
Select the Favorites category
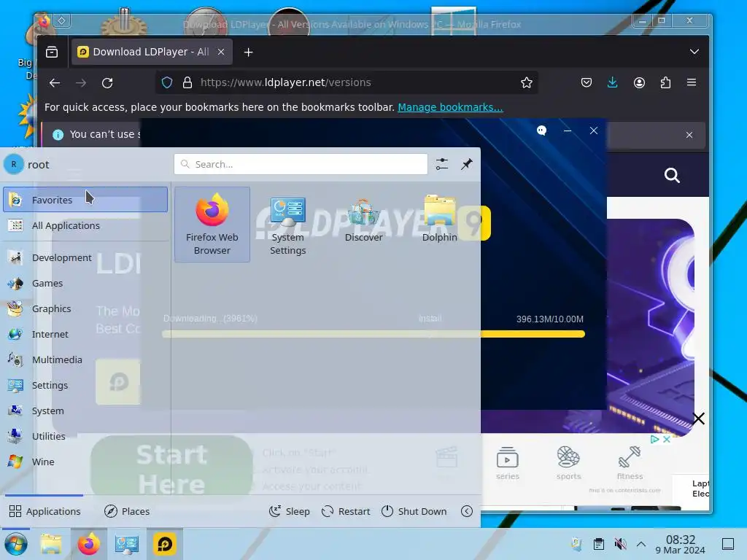click(x=85, y=200)
